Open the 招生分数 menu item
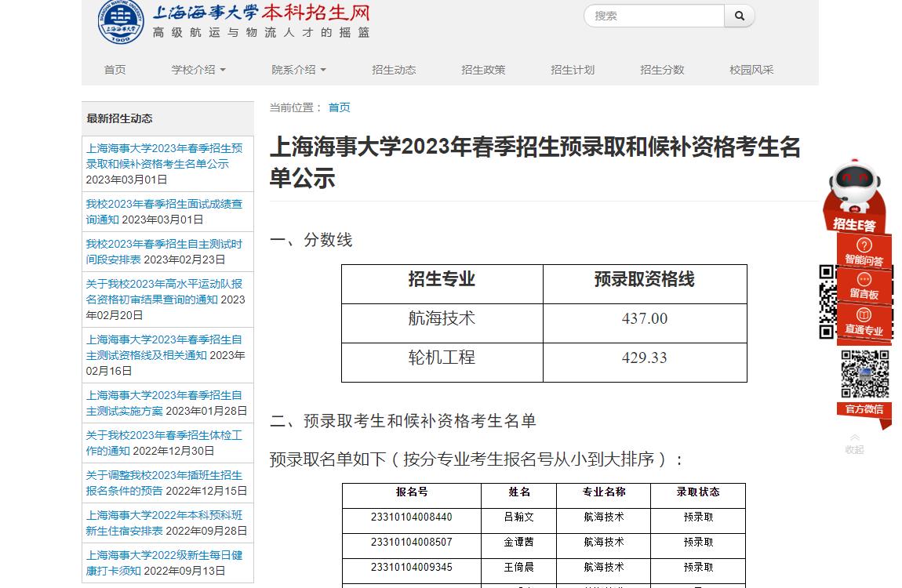Image resolution: width=902 pixels, height=588 pixels. [662, 70]
